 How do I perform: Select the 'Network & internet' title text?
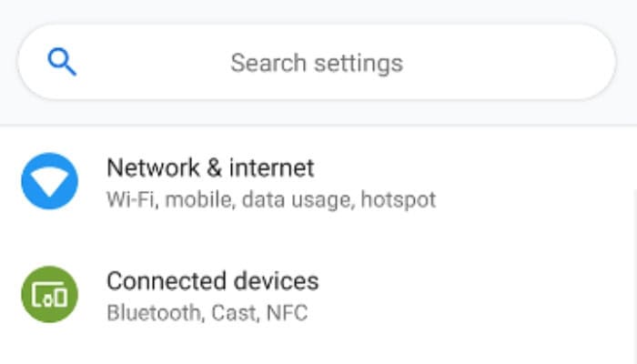210,167
